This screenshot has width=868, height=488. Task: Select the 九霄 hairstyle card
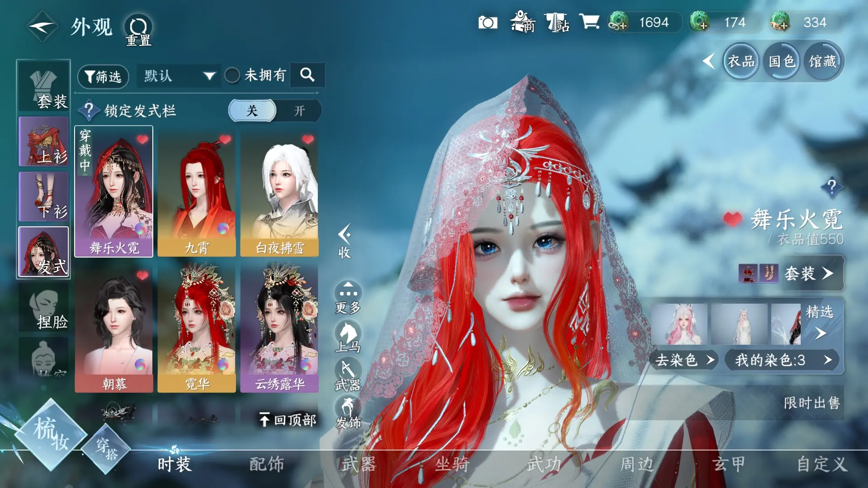pos(197,192)
